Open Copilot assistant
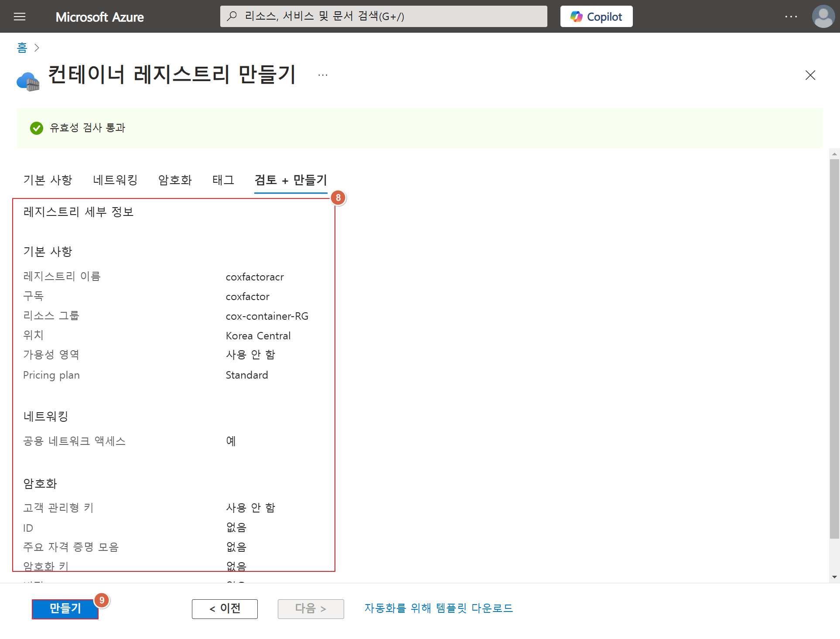 (596, 17)
